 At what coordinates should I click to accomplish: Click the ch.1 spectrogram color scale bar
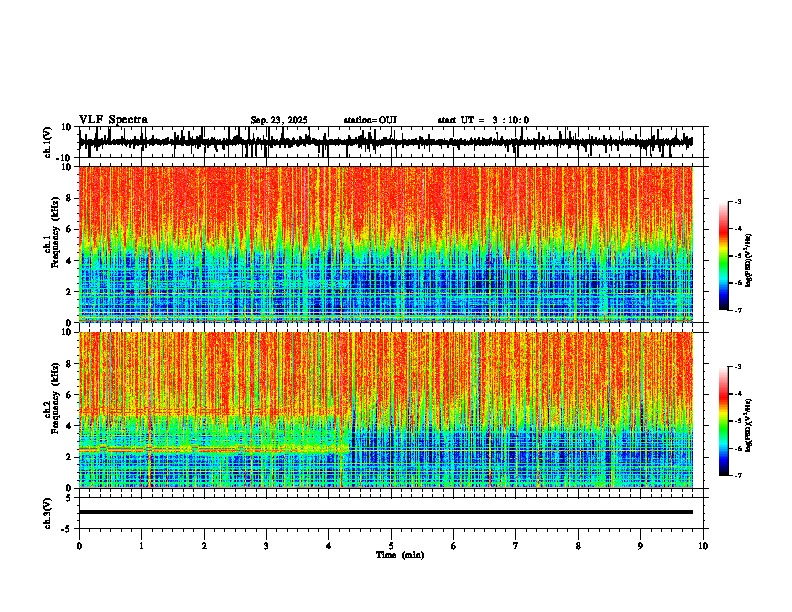724,256
